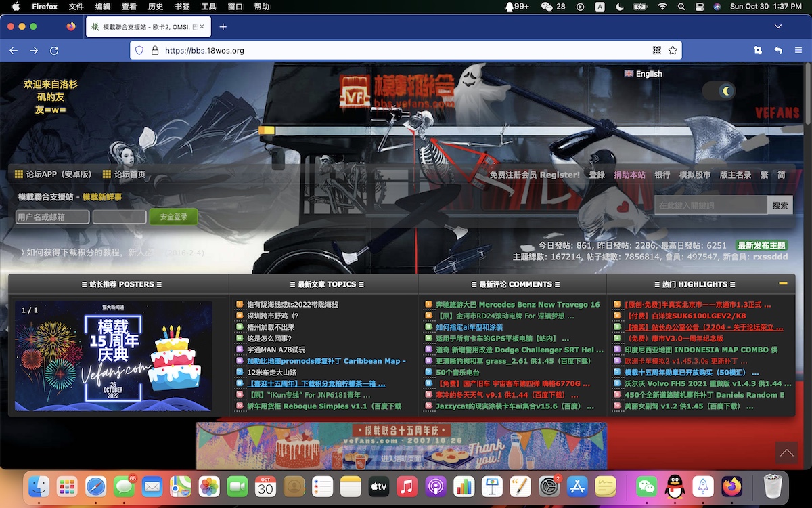Click the forum keyword search box
The image size is (812, 508).
tap(710, 205)
